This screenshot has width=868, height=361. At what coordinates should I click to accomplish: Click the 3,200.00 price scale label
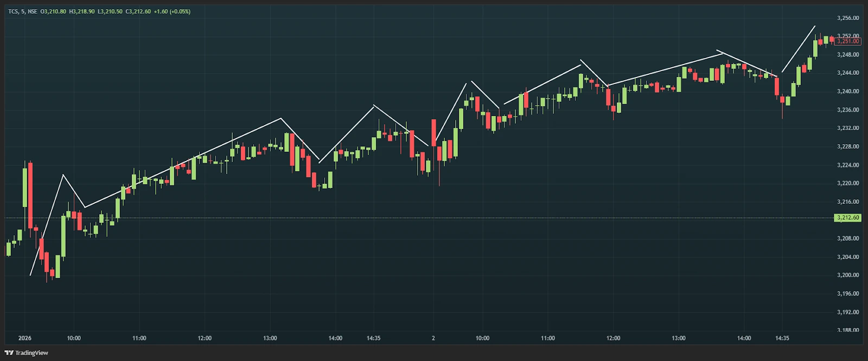(x=848, y=275)
